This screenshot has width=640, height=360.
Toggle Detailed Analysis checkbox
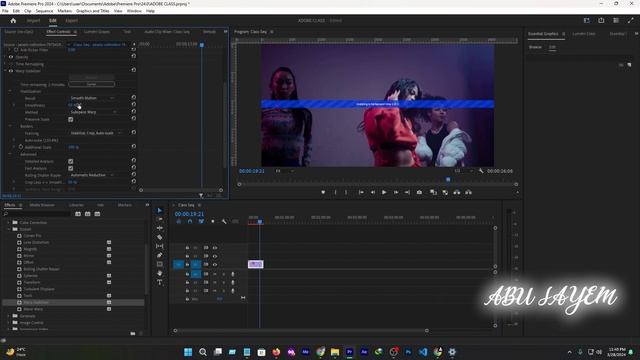(71, 161)
